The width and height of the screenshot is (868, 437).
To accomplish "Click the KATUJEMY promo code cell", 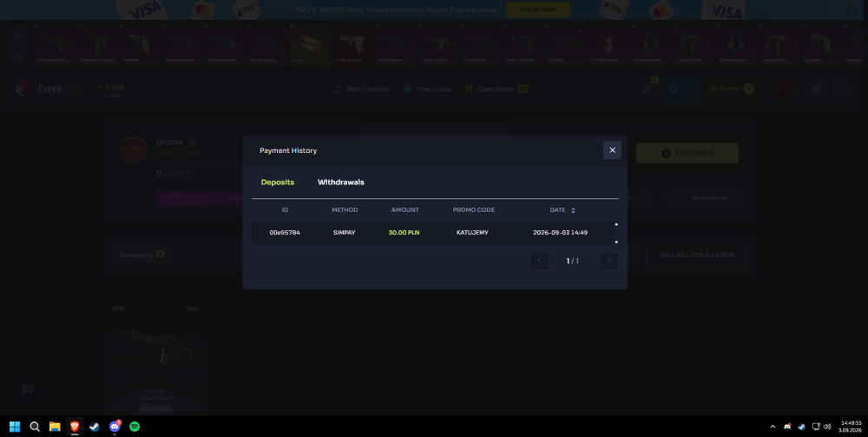I will pos(472,233).
